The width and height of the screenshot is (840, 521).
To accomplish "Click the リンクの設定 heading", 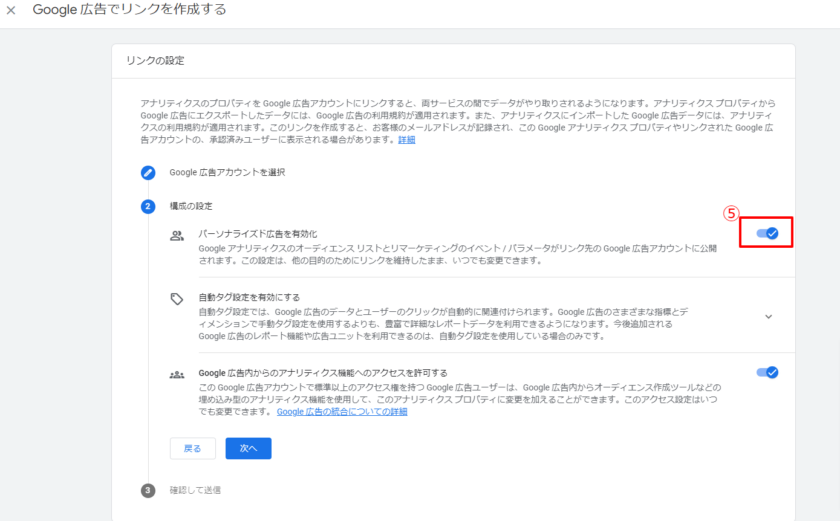I will pos(155,61).
